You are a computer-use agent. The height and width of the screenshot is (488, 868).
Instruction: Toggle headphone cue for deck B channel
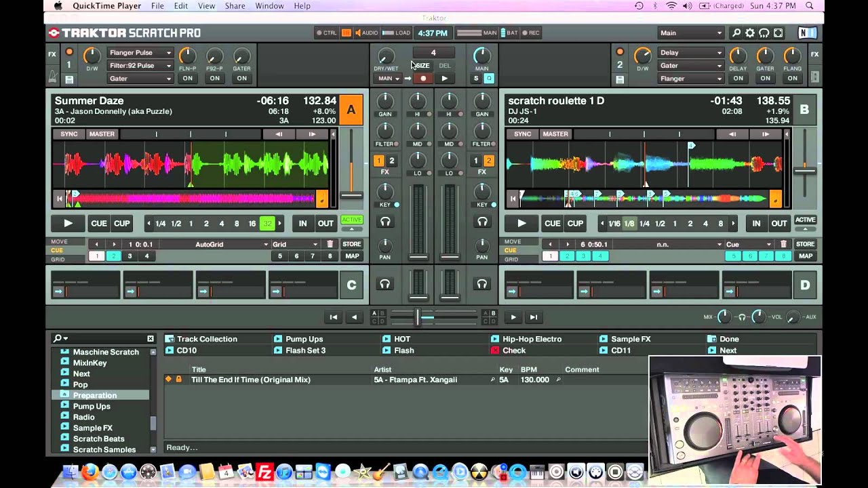(482, 222)
